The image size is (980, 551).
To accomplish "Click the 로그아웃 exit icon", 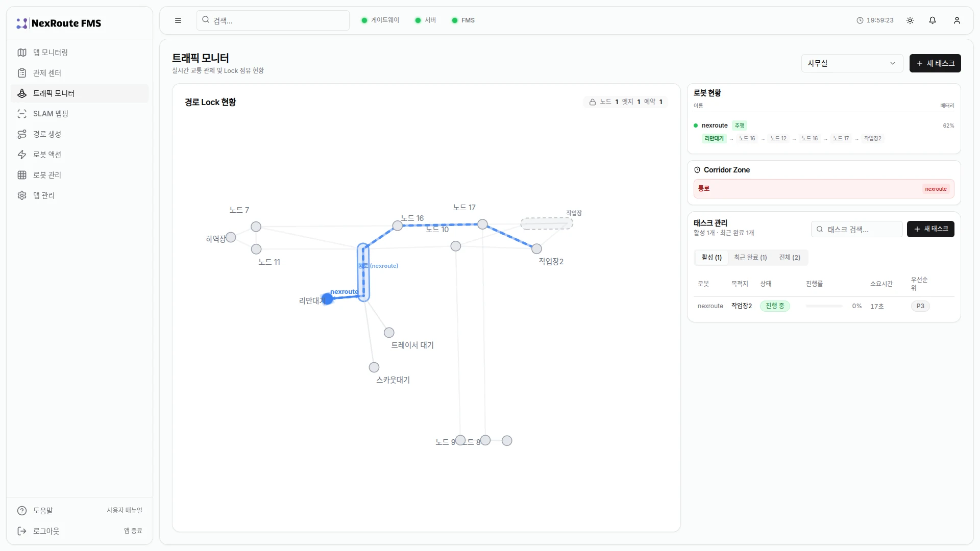I will (22, 531).
